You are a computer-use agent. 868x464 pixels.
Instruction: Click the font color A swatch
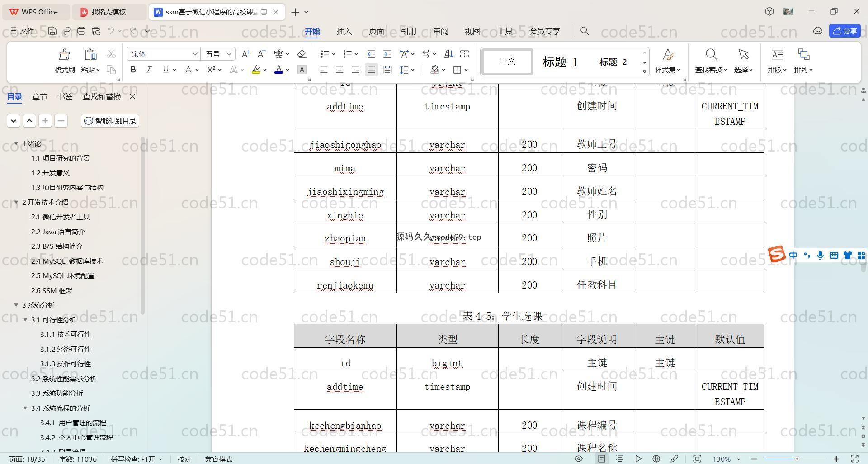(278, 70)
